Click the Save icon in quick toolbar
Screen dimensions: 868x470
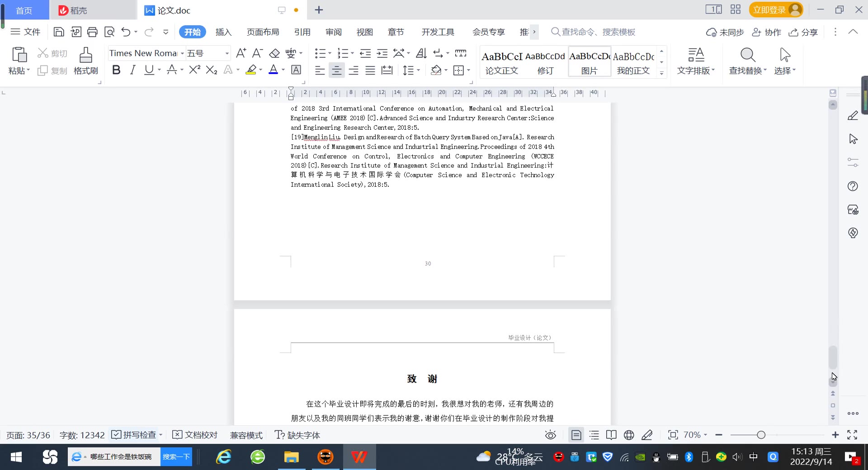click(59, 32)
